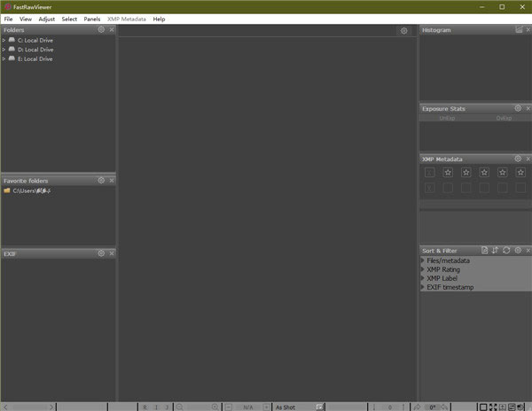Set XMP rating to two stars
The image size is (532, 411).
466,173
